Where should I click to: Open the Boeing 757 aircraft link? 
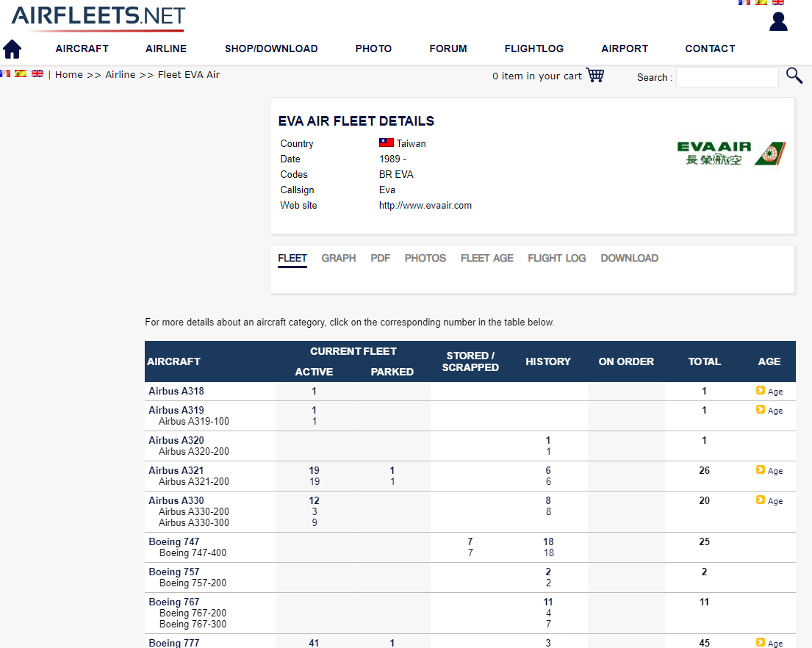[x=174, y=572]
